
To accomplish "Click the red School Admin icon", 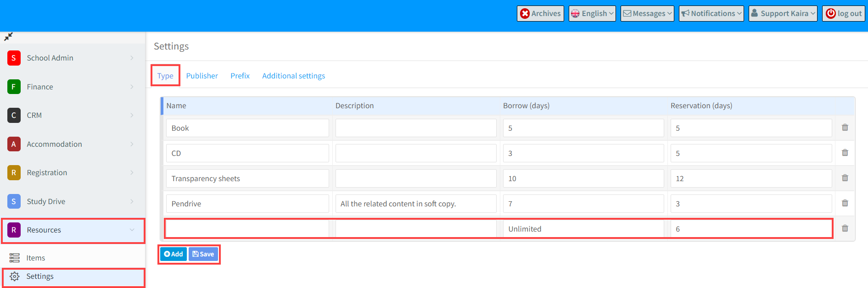I will (14, 58).
